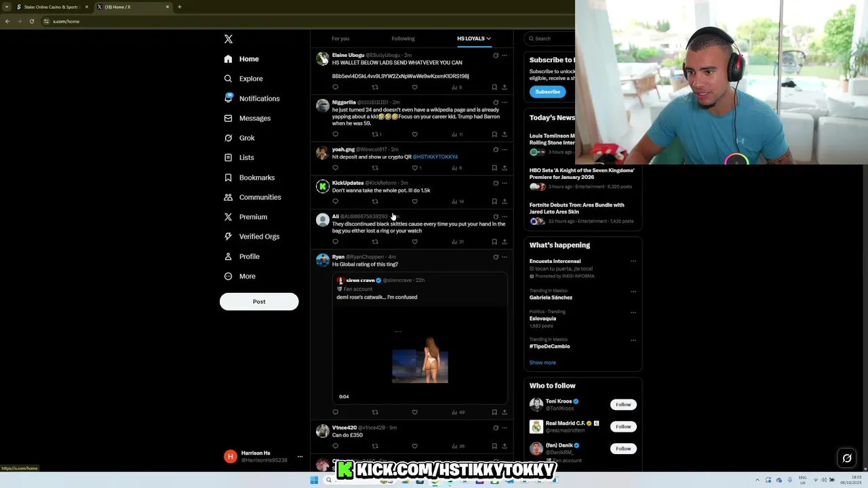Image resolution: width=868 pixels, height=488 pixels.
Task: Switch to the Following tab
Action: point(403,39)
